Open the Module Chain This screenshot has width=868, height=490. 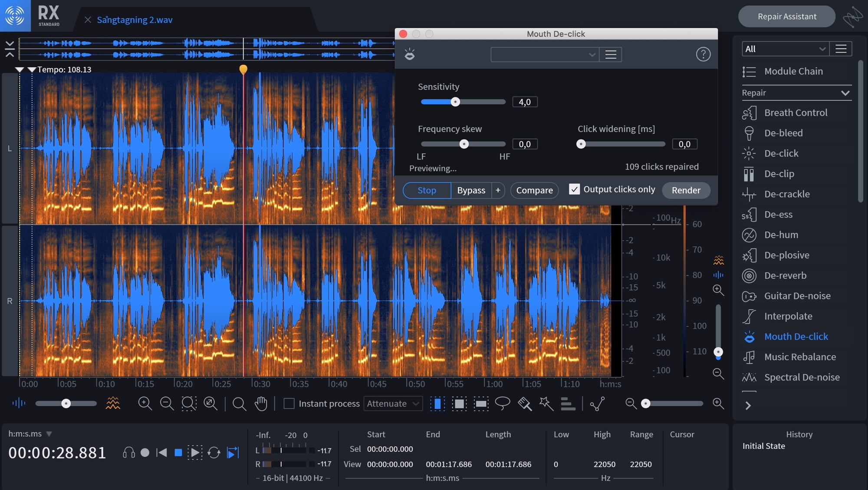pyautogui.click(x=783, y=71)
